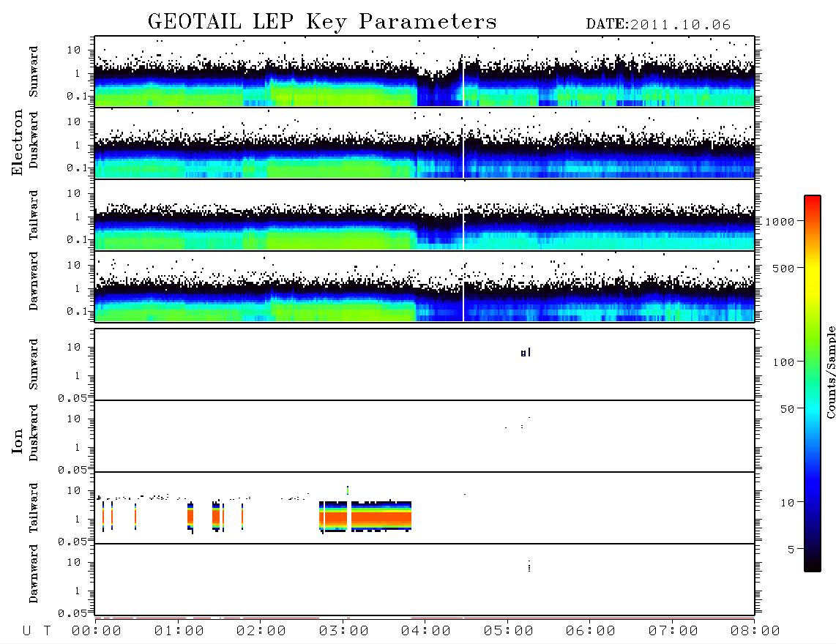836x644 pixels.
Task: Click inside the Electron Sunward spectrogram panel
Action: (425, 72)
